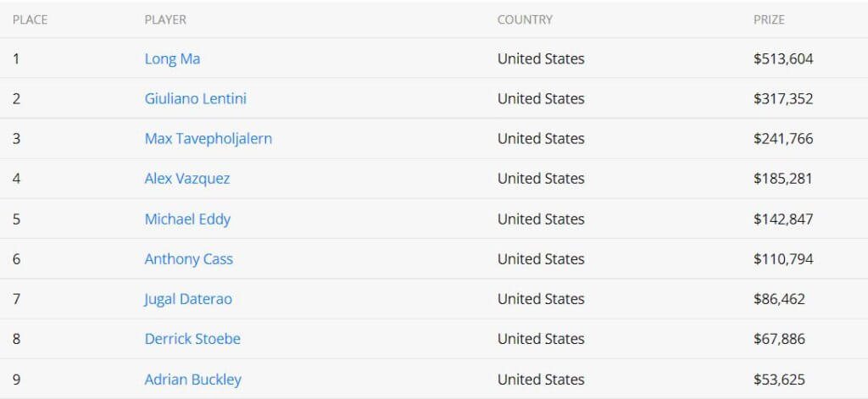Click the PRIZE column header

769,20
